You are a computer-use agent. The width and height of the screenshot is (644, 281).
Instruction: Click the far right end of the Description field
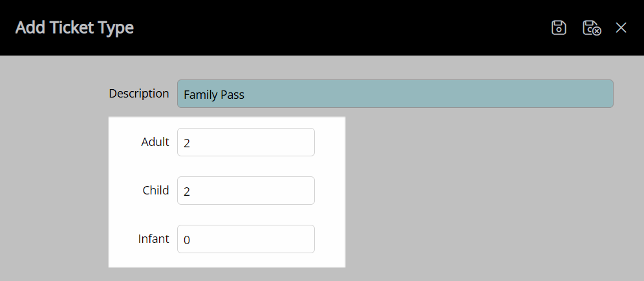click(604, 94)
